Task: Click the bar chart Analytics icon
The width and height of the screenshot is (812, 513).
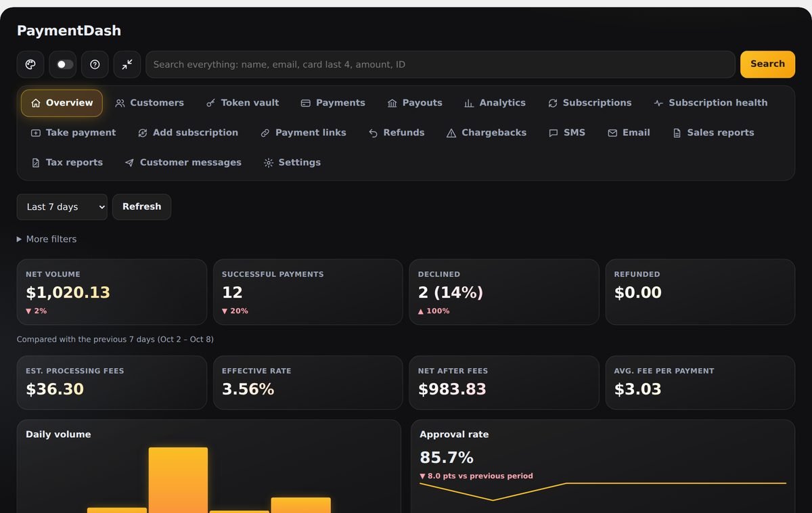Action: [469, 104]
